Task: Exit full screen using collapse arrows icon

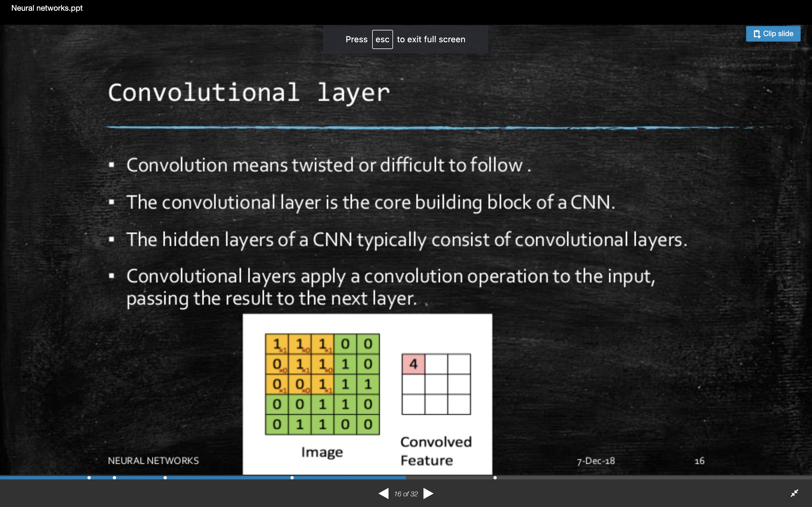Action: [x=794, y=493]
